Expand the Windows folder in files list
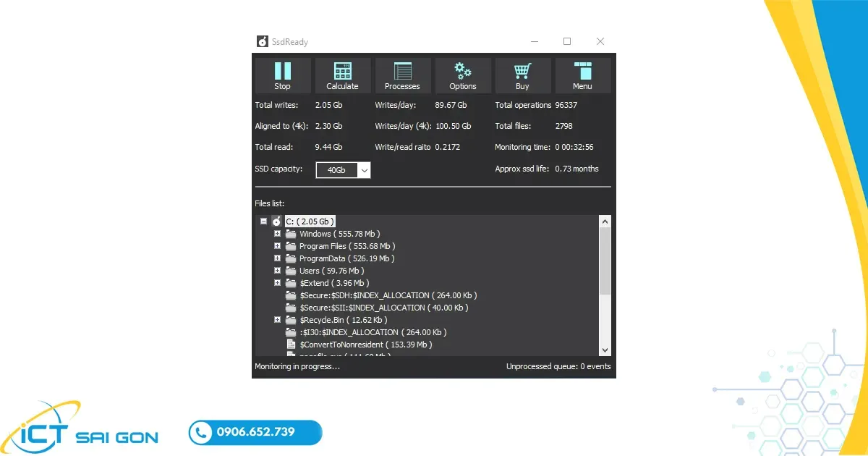This screenshot has width=868, height=456. click(x=276, y=233)
